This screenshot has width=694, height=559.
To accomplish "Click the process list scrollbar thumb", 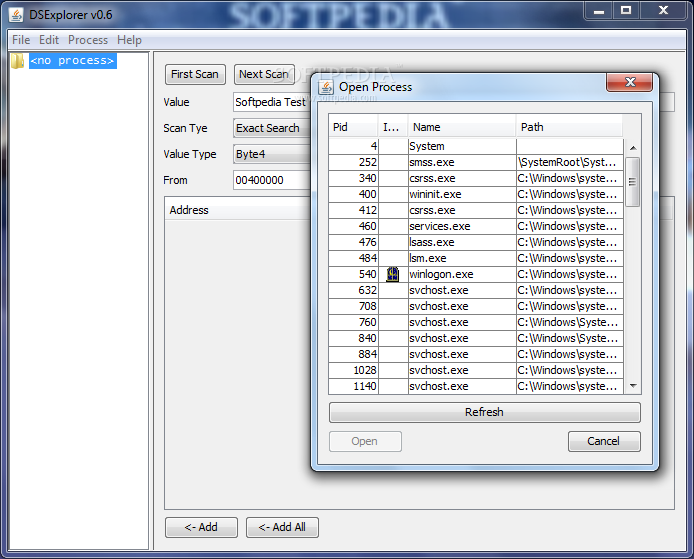I will 632,182.
